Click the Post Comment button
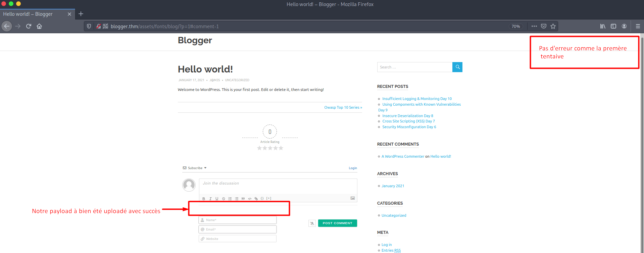 pos(338,223)
